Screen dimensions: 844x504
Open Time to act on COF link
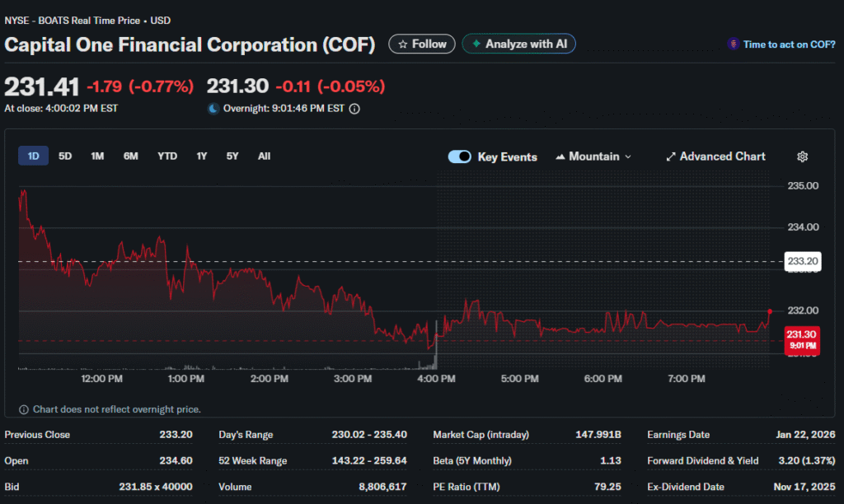(x=789, y=44)
